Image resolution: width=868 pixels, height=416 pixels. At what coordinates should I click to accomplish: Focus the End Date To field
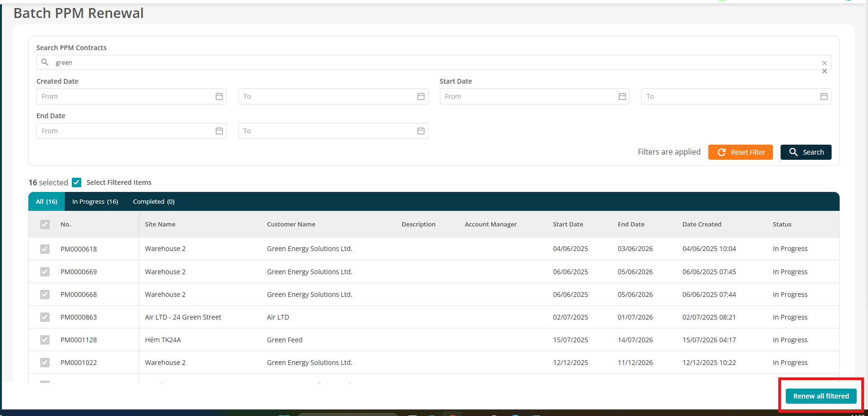point(333,131)
